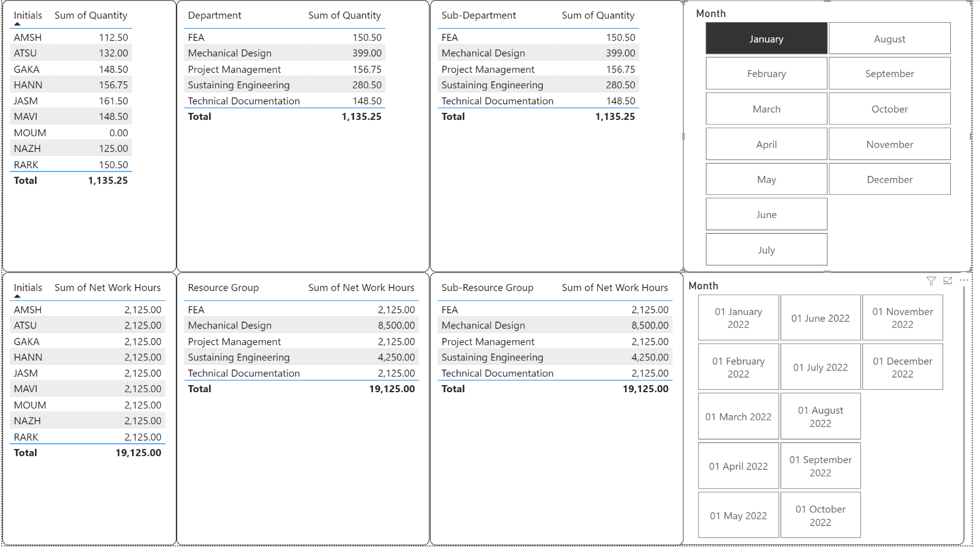Select the ATSU row with quantity 132.00
The width and height of the screenshot is (980, 550).
[71, 53]
